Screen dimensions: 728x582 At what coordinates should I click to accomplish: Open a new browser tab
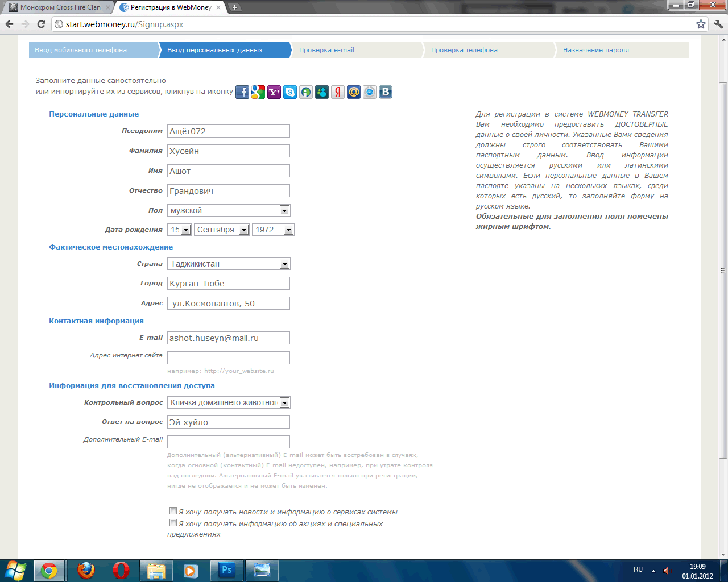pyautogui.click(x=235, y=7)
